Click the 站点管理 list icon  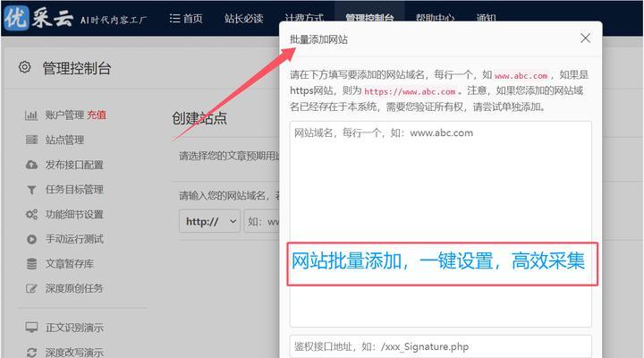[31, 140]
